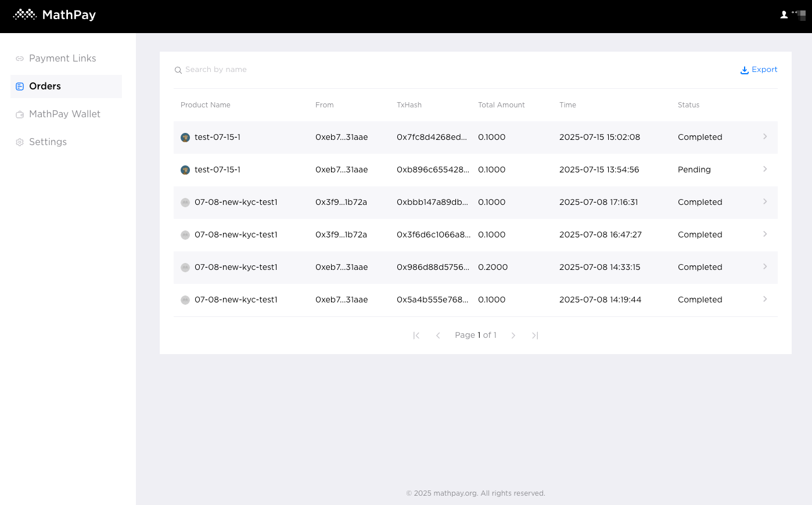Click the Export link
812x505 pixels.
[764, 70]
